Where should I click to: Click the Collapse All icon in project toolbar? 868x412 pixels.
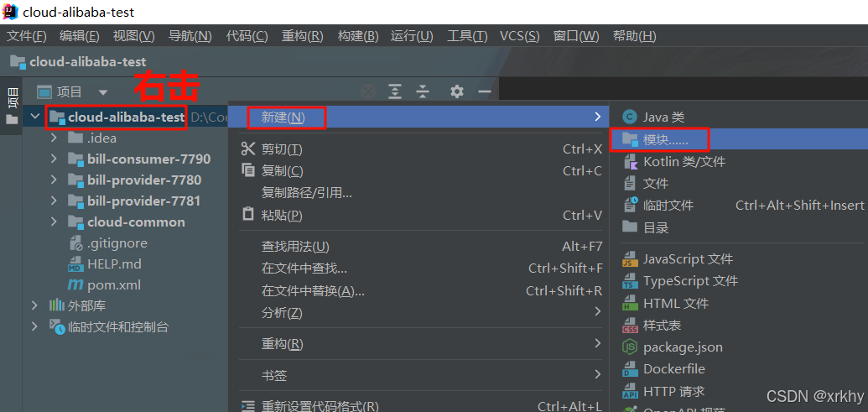pyautogui.click(x=423, y=92)
